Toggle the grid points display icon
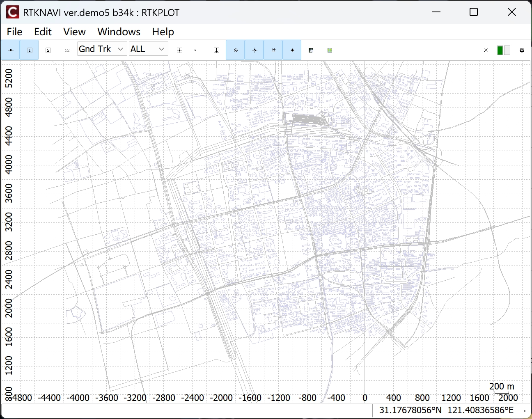 coord(273,50)
